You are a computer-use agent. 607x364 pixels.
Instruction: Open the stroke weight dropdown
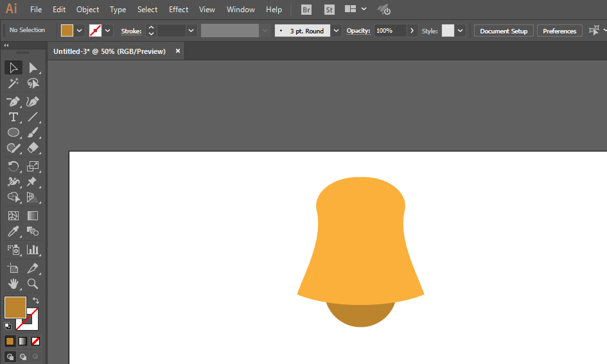[191, 31]
